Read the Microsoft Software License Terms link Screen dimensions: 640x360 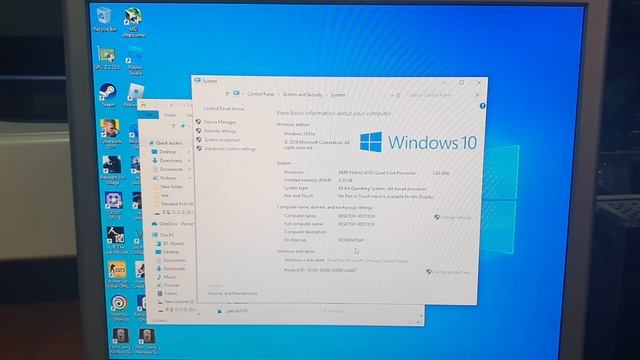tap(367, 260)
